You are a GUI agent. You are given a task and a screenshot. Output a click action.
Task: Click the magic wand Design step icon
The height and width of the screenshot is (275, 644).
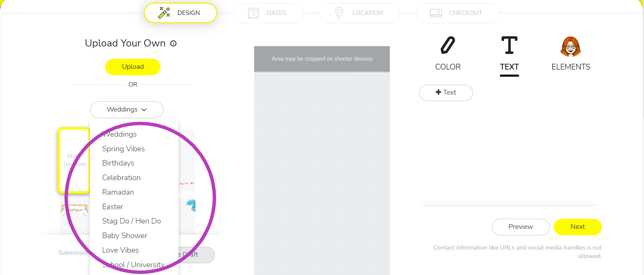click(x=164, y=13)
